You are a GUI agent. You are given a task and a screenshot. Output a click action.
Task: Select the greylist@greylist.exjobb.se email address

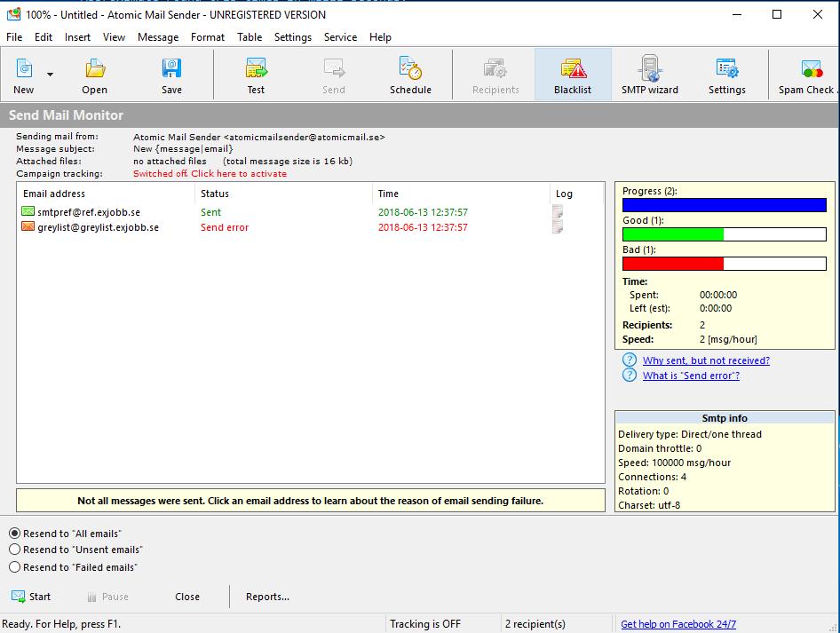pos(98,227)
